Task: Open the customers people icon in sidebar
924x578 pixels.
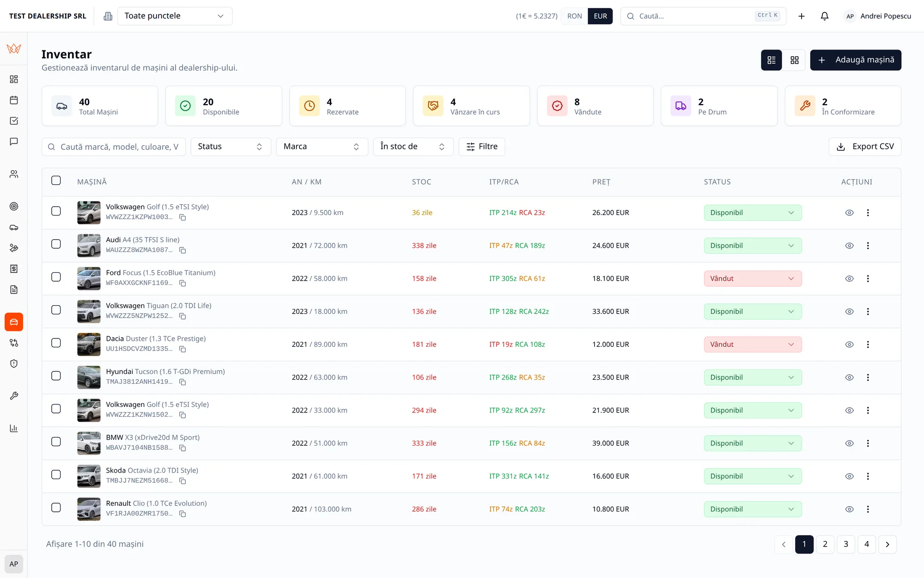Action: [x=14, y=174]
